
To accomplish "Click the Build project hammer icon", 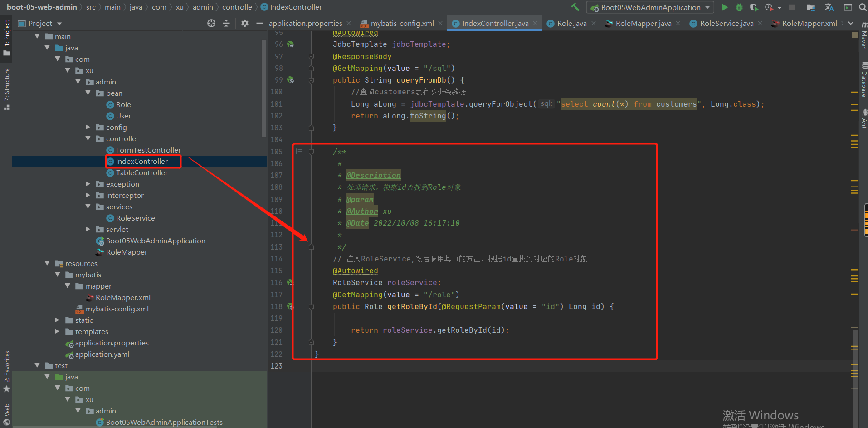I will coord(575,7).
